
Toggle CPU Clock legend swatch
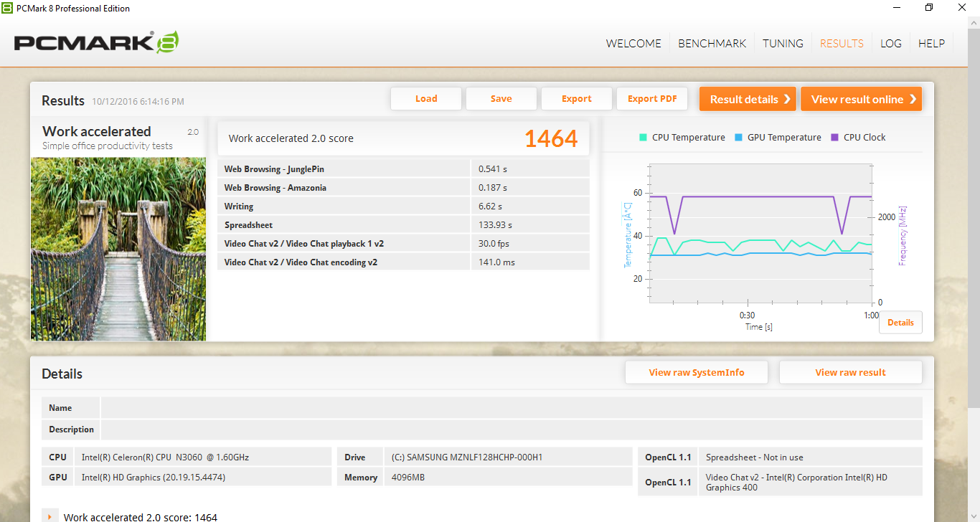pos(834,137)
